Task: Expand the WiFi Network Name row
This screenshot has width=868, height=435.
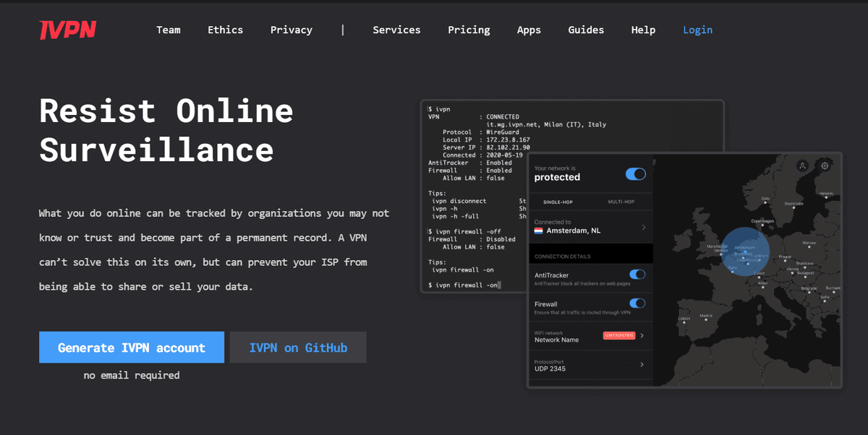Action: 591,336
